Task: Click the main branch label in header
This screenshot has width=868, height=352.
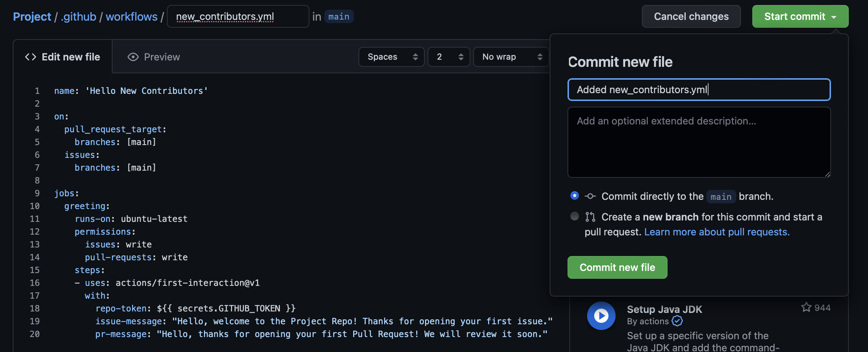Action: pyautogui.click(x=339, y=16)
